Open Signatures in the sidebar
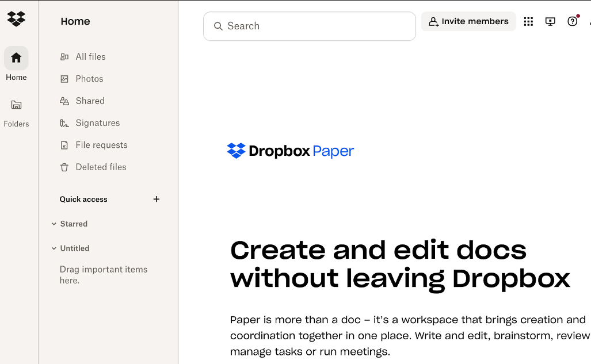The height and width of the screenshot is (364, 591). 98,123
